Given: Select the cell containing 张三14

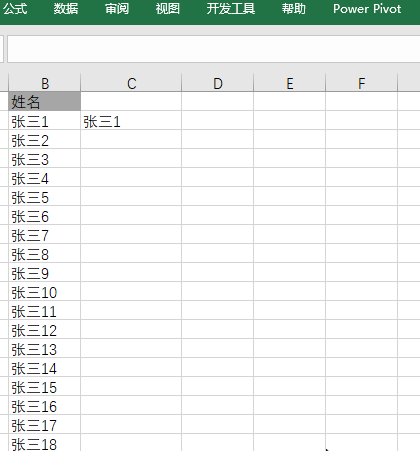Looking at the screenshot, I should [45, 367].
